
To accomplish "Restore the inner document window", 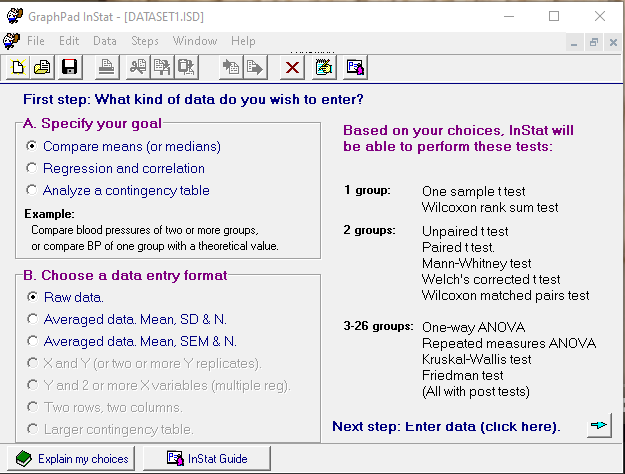I will (593, 42).
